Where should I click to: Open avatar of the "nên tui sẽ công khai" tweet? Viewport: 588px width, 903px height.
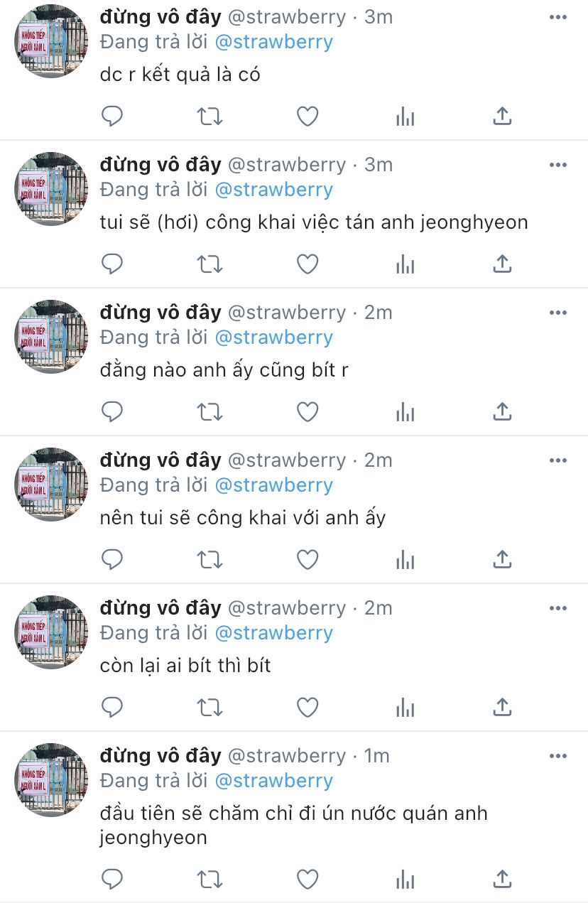point(51,484)
